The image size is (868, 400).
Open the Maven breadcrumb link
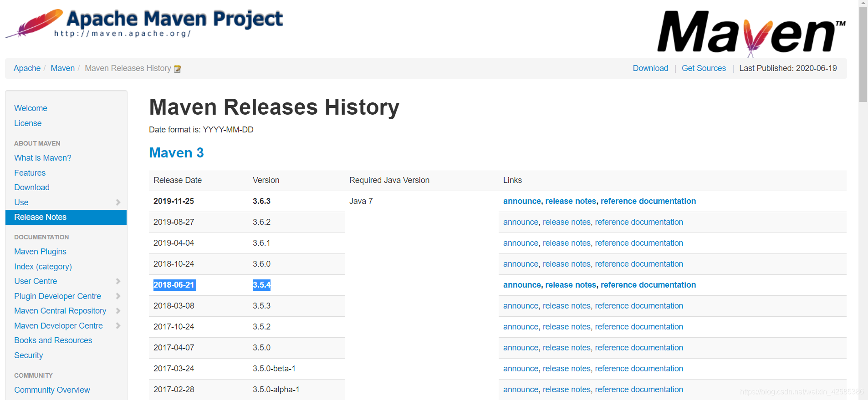tap(63, 68)
